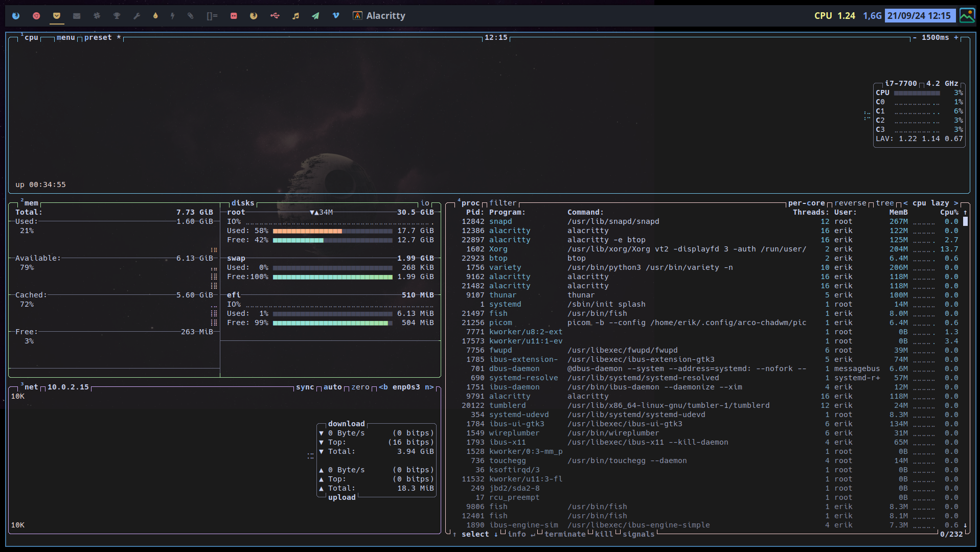Switch to previous sort column arrow
This screenshot has height=552, width=980.
[x=905, y=203]
